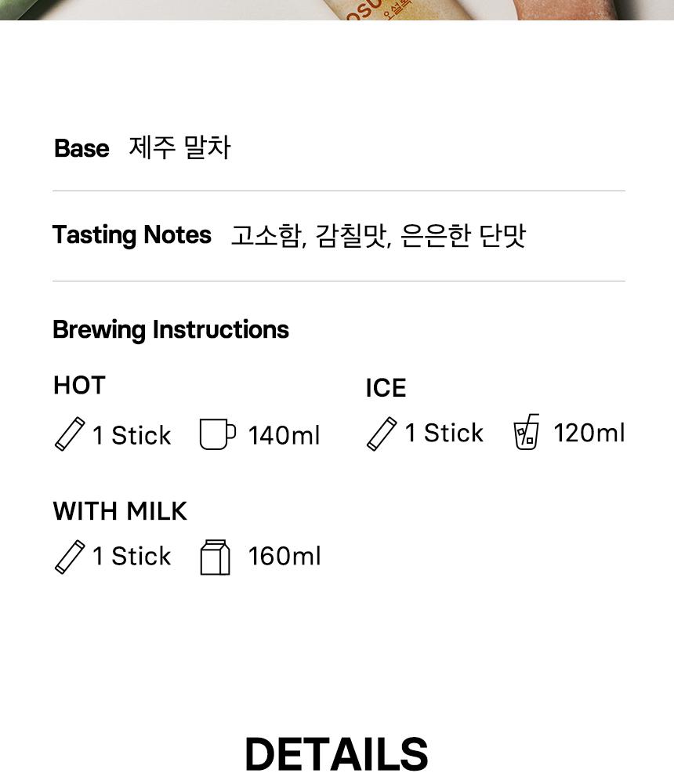Click the stick icon under ICE
Image resolution: width=674 pixels, height=784 pixels.
(x=382, y=434)
